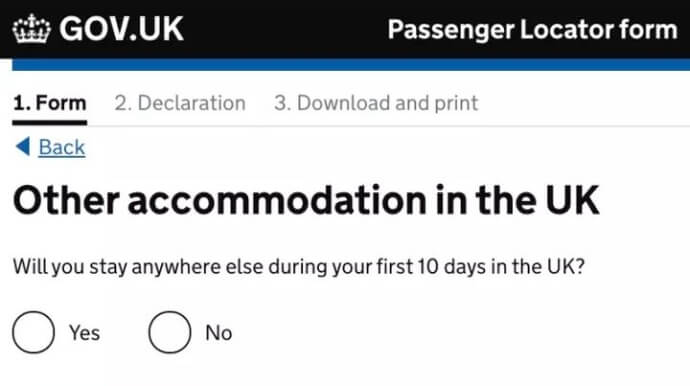Screen dimensions: 690x386
Task: Switch to the 2. Declaration step
Action: (180, 103)
